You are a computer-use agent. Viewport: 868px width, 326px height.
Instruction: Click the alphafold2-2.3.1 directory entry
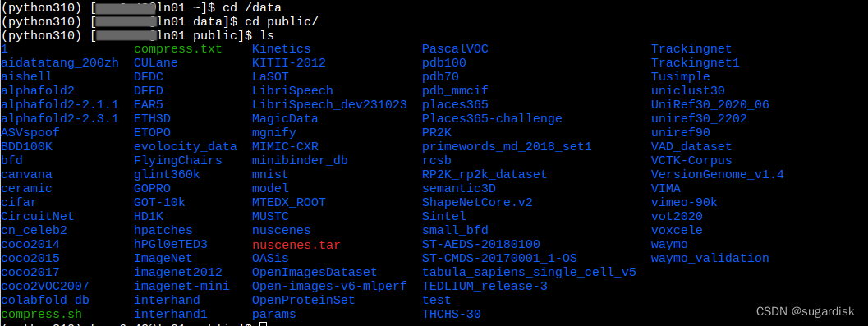60,118
